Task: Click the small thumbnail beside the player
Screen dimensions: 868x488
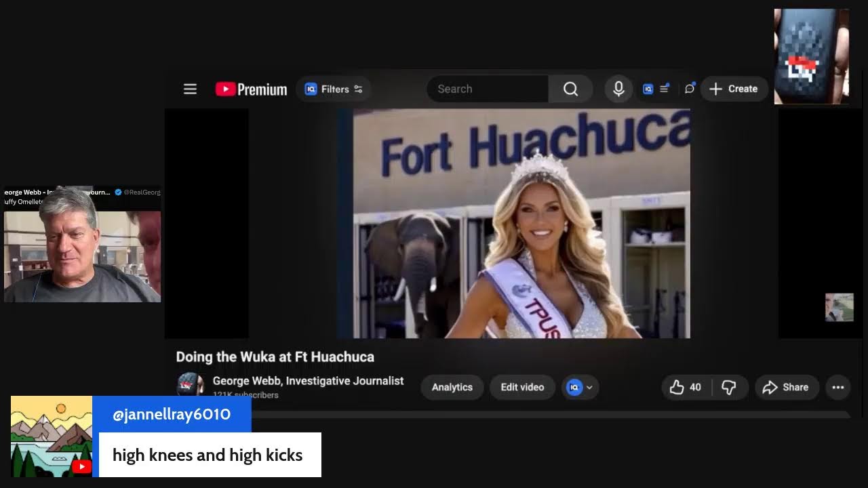Action: [x=840, y=307]
